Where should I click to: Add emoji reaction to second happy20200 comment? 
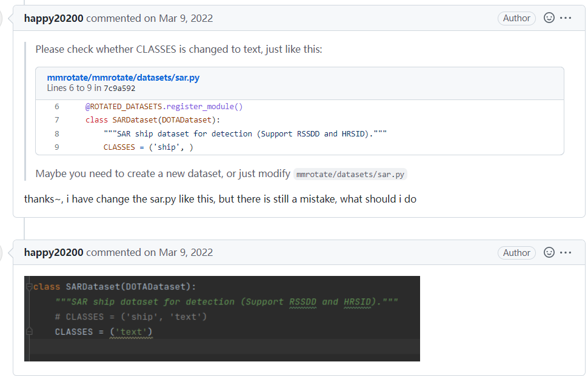coord(549,252)
